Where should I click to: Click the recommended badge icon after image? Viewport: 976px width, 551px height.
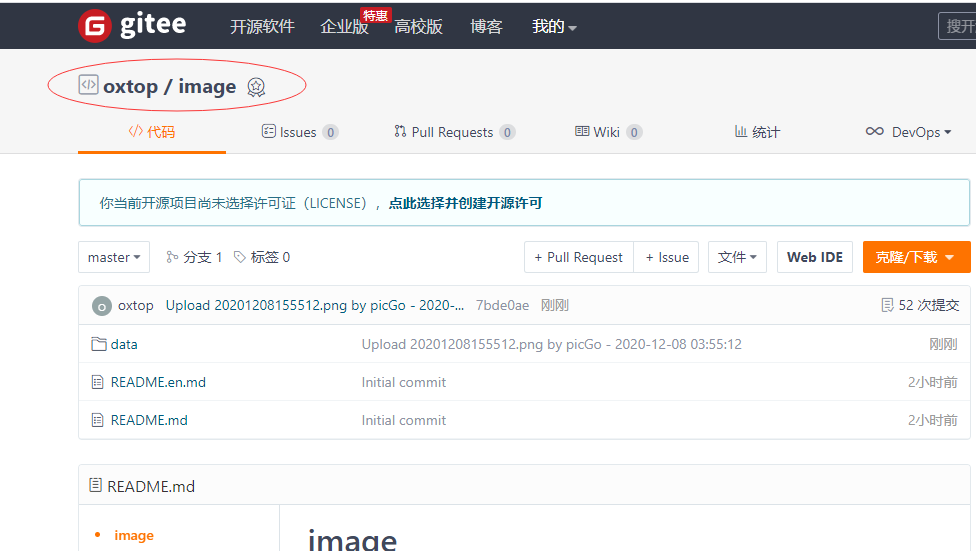[256, 88]
